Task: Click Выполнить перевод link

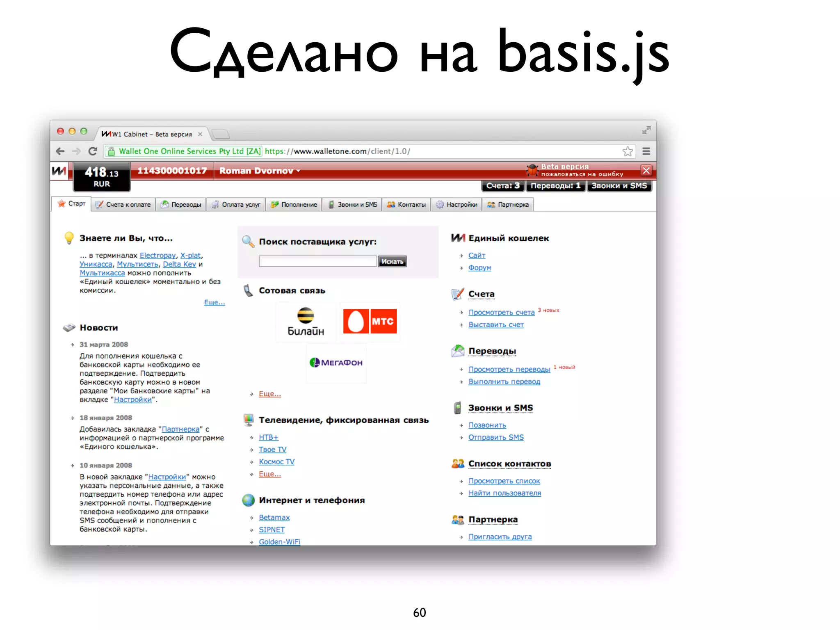Action: tap(504, 382)
